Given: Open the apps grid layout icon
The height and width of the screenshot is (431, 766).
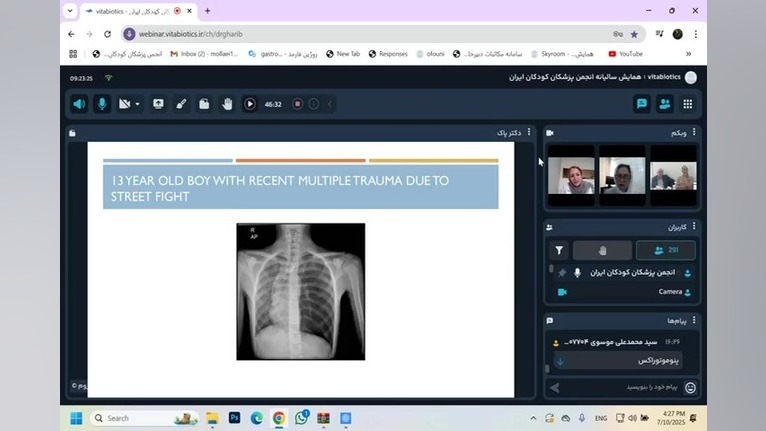Looking at the screenshot, I should coord(688,104).
